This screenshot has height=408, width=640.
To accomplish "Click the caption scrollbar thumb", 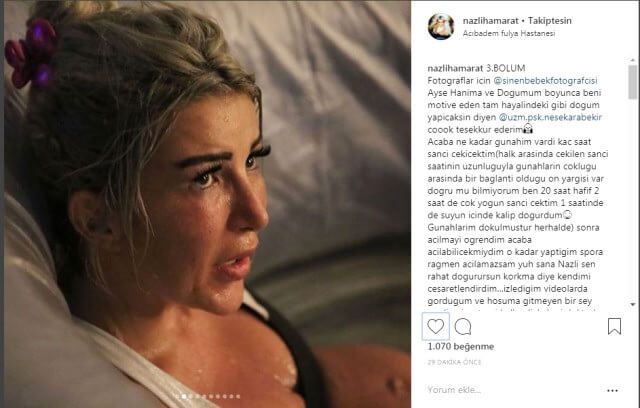I will (633, 82).
